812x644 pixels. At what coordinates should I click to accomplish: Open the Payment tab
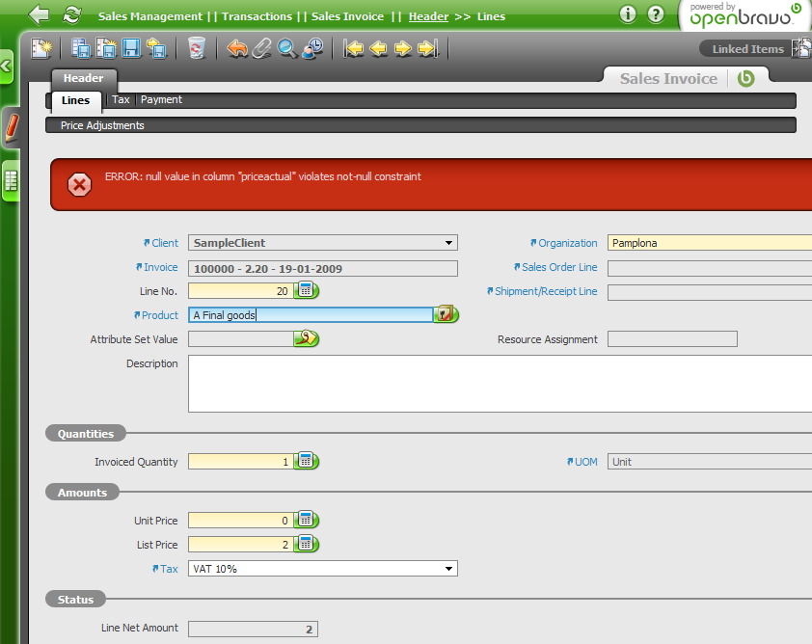tap(161, 100)
